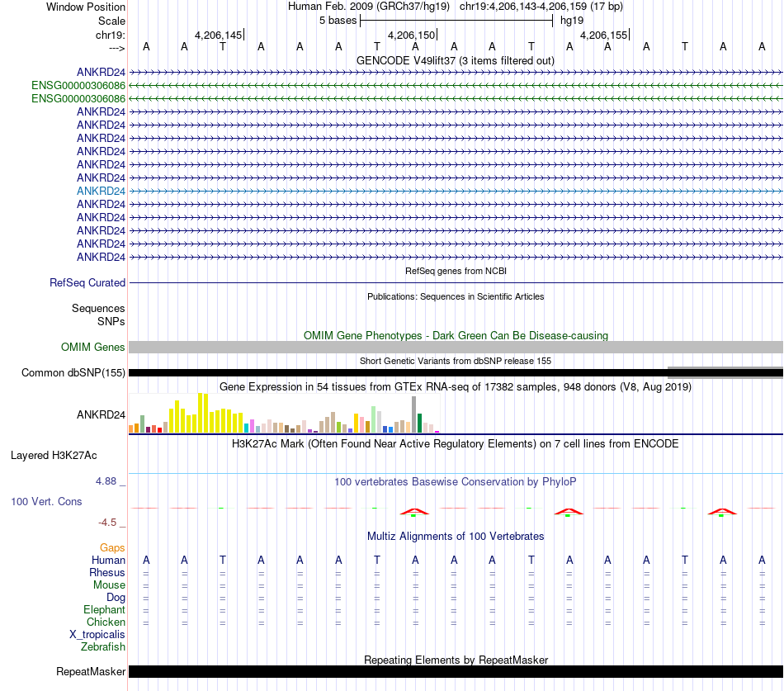The height and width of the screenshot is (691, 784).
Task: Click the Human Feb. 2009 (GRCh37/hg19) assembly text
Action: [x=369, y=7]
